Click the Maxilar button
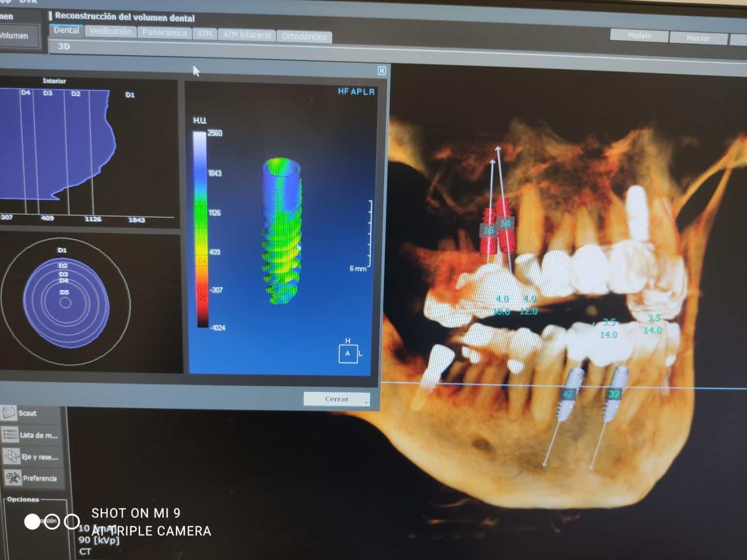The width and height of the screenshot is (747, 560). 698,38
